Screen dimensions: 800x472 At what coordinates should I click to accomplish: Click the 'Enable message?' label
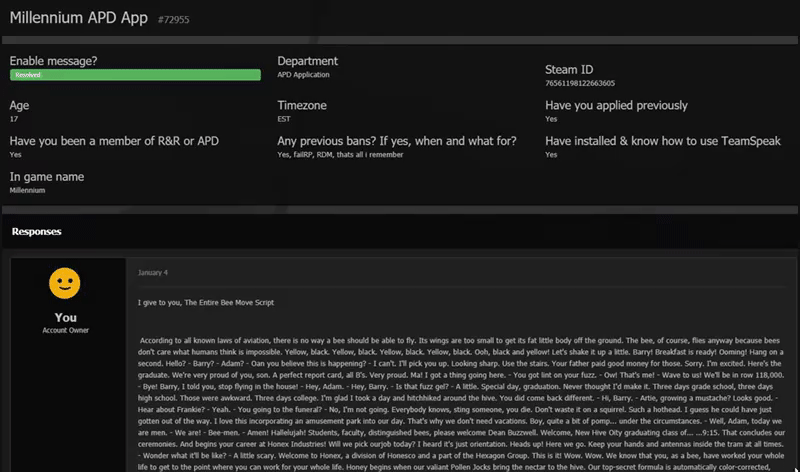pyautogui.click(x=54, y=61)
